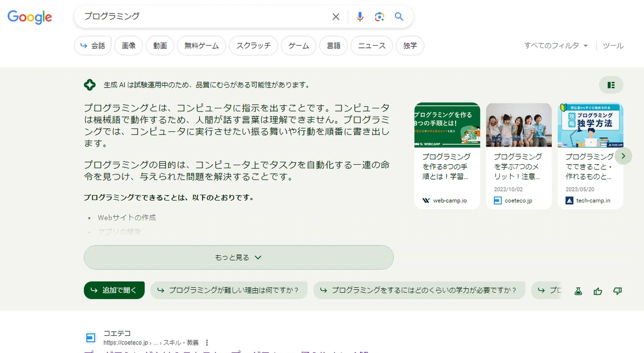Select the 言語 filter chip

[334, 46]
